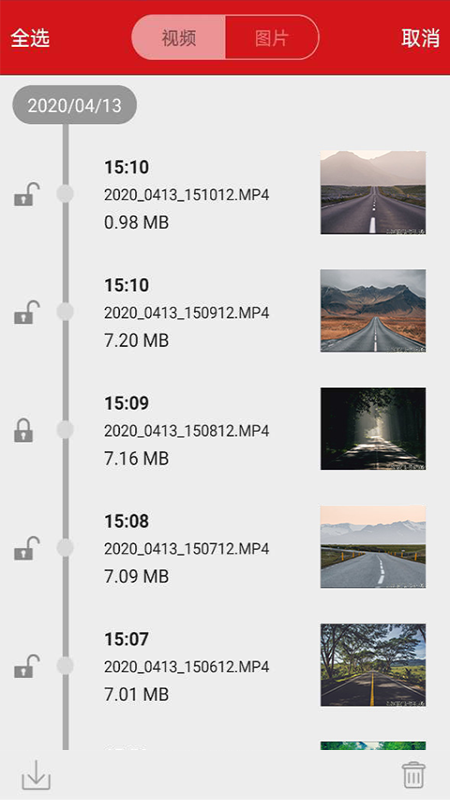Switch to the 视频 tab
450x800 pixels.
pyautogui.click(x=179, y=38)
